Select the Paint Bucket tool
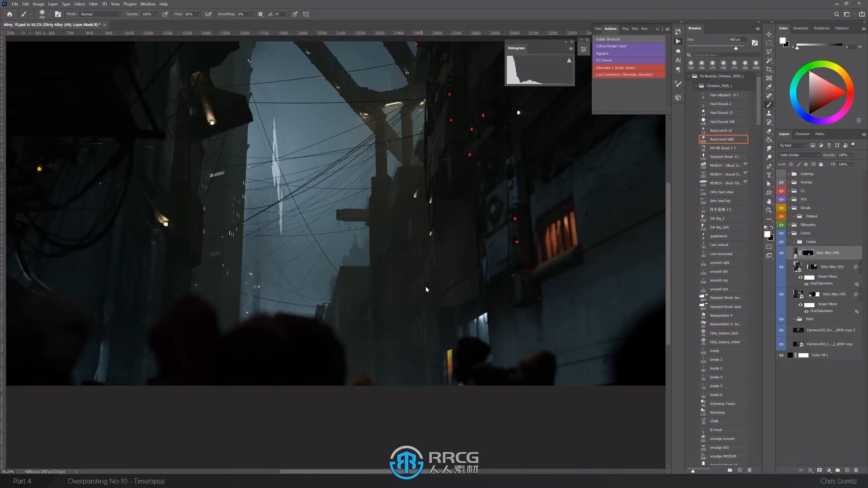 (x=769, y=140)
